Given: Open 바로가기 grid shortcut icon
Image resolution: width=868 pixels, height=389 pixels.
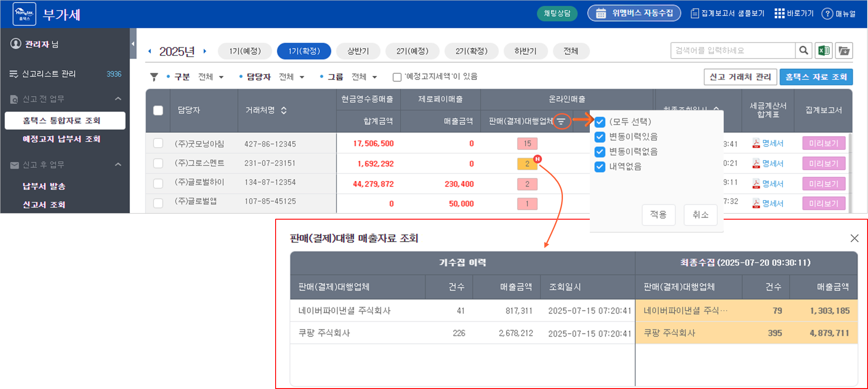Looking at the screenshot, I should 779,13.
